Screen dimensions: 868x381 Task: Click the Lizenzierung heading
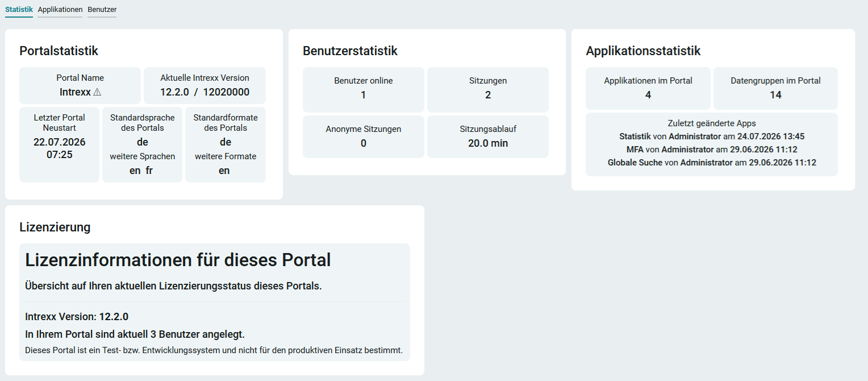tap(55, 227)
